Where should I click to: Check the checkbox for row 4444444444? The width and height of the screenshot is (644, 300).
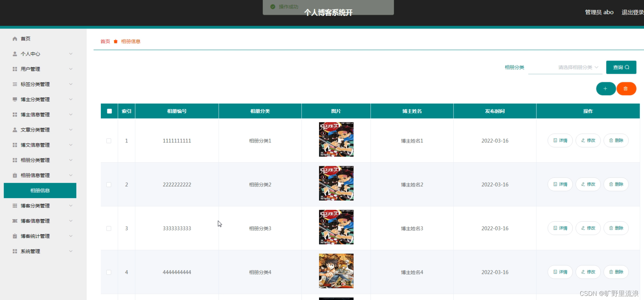(109, 272)
